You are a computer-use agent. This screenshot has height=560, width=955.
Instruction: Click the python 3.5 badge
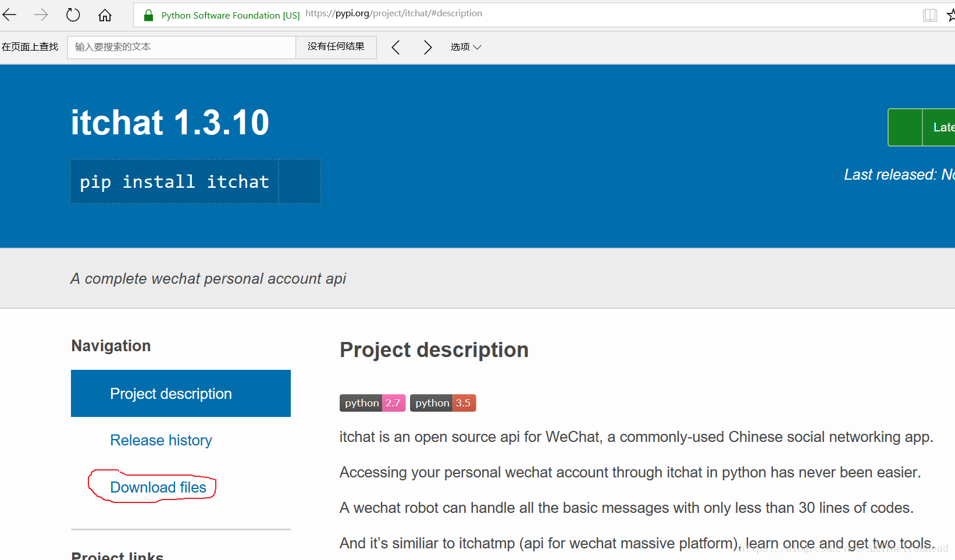click(443, 403)
